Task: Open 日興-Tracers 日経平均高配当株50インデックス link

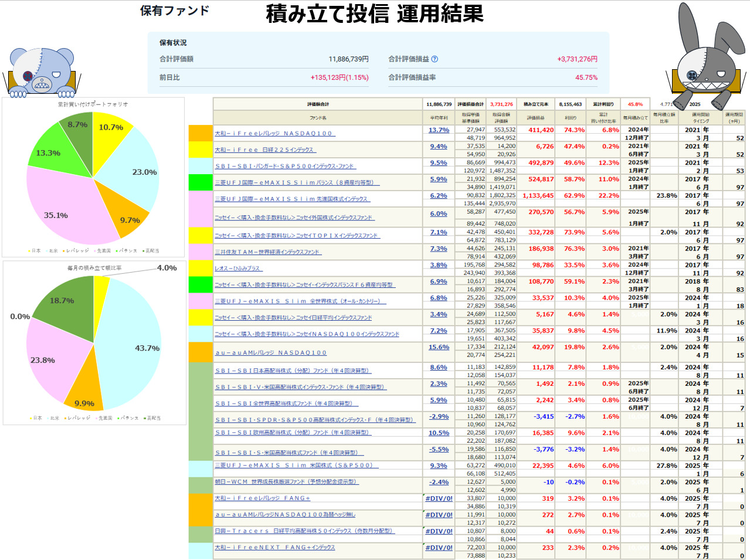Action: [x=305, y=531]
